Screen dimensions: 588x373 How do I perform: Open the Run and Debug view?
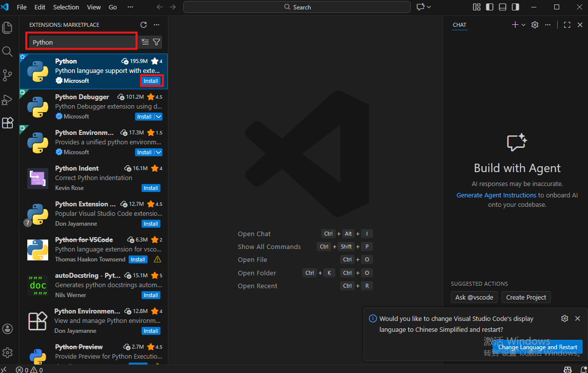[x=7, y=100]
